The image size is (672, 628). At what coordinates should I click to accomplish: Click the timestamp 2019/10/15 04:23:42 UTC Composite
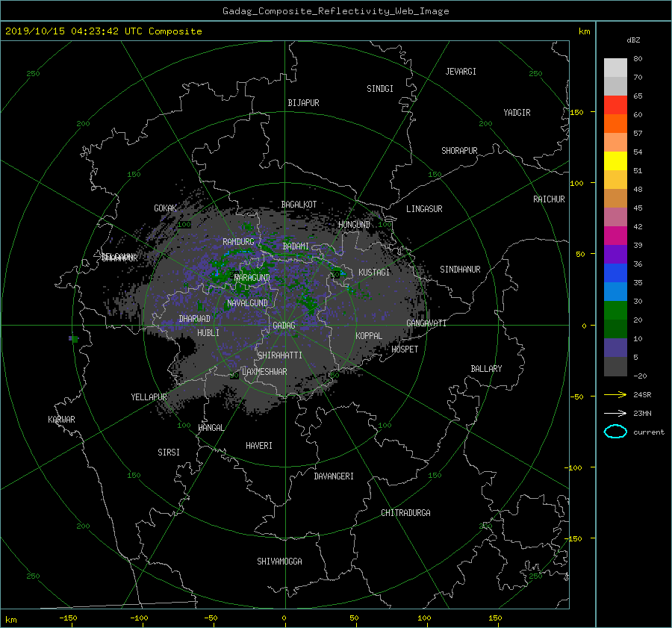(103, 31)
